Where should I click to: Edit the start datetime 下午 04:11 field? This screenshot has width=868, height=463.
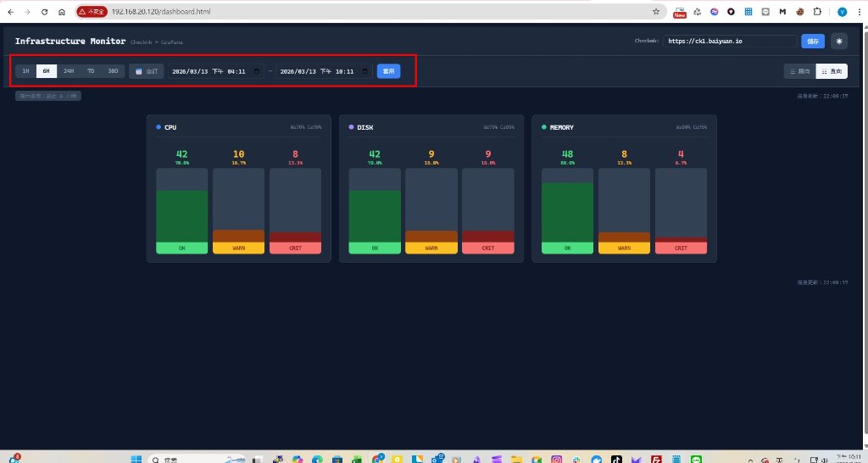[216, 71]
